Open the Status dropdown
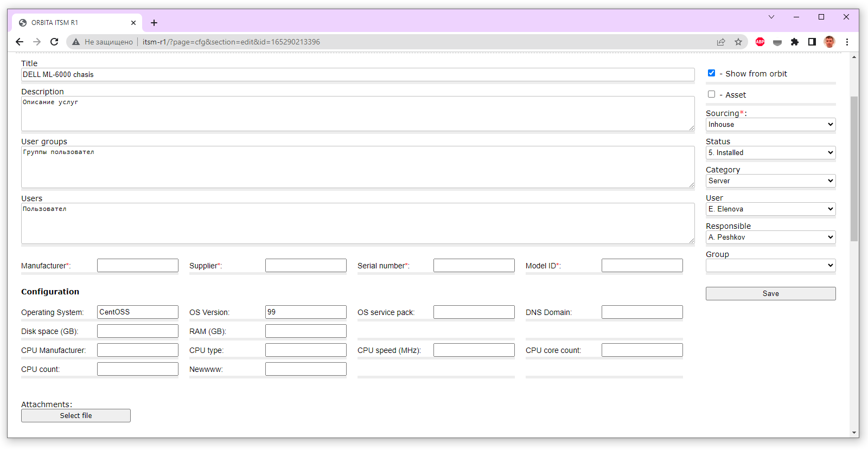This screenshot has height=450, width=868. point(770,153)
